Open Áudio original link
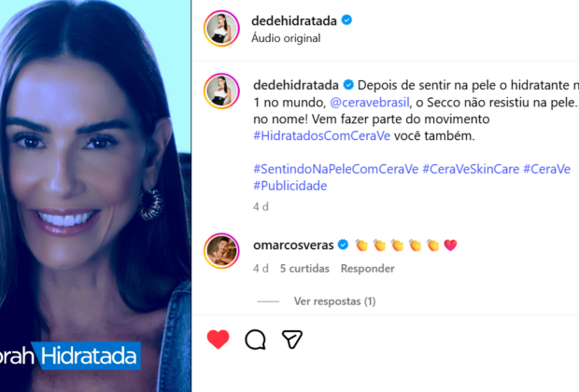This screenshot has height=392, width=579. (x=286, y=38)
